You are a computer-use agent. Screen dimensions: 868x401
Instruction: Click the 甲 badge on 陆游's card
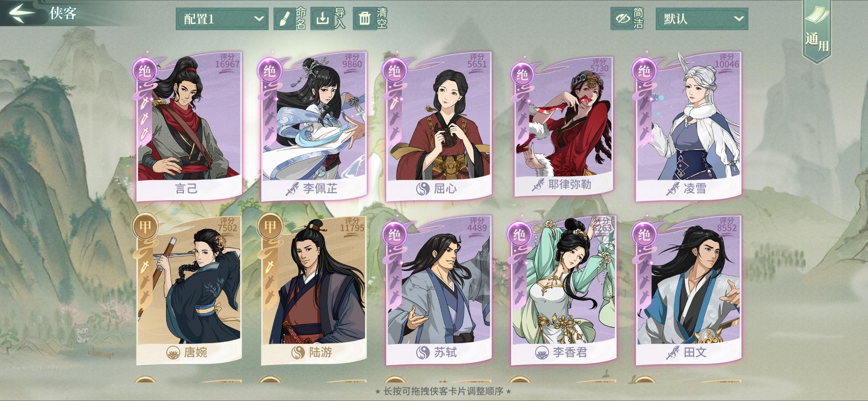point(270,226)
